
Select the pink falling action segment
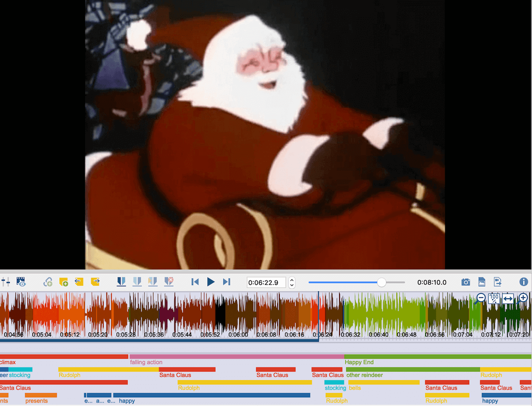pos(237,356)
